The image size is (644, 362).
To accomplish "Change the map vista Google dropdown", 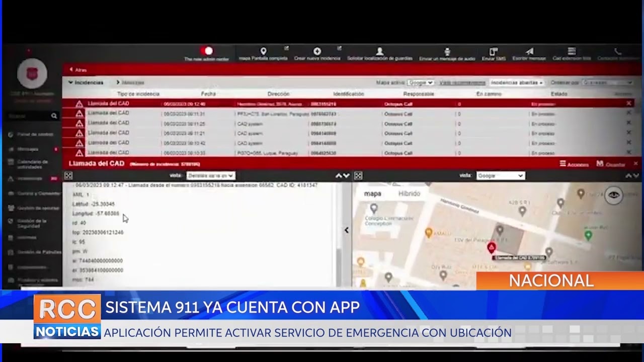I will coord(501,175).
